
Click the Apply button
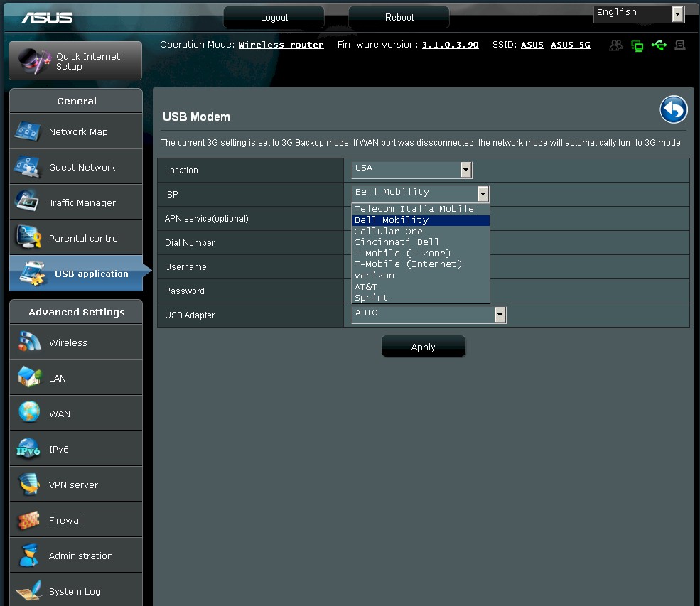pos(424,347)
